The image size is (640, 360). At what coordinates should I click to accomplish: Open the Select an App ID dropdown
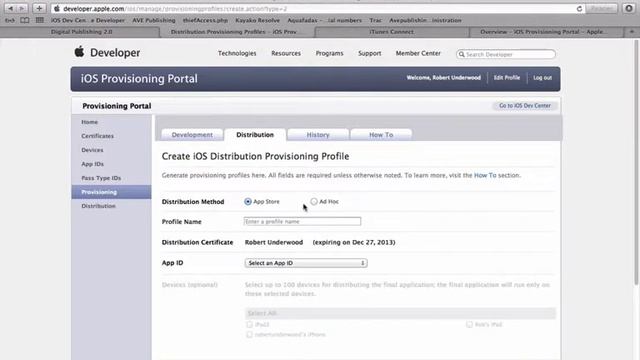click(306, 263)
